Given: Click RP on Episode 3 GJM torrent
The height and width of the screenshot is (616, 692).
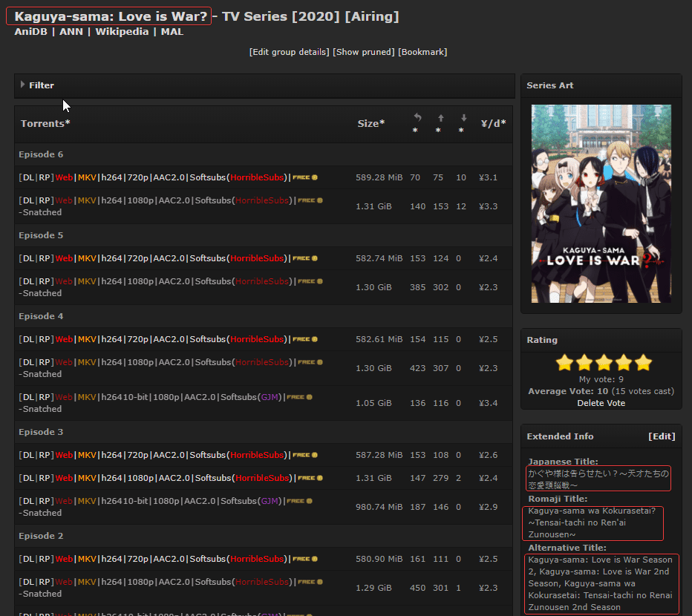Looking at the screenshot, I should [44, 501].
